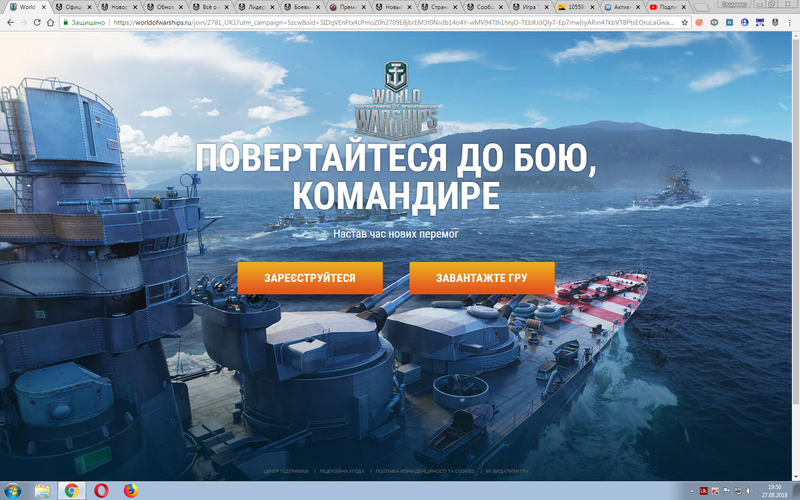This screenshot has height=500, width=800.
Task: Click the dark shield extension icon
Action: click(x=774, y=22)
